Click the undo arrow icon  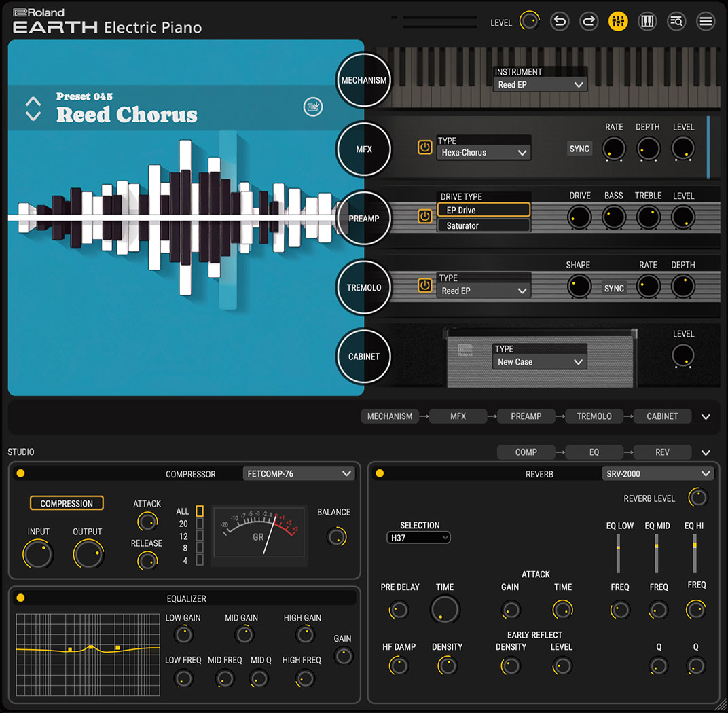[x=559, y=21]
